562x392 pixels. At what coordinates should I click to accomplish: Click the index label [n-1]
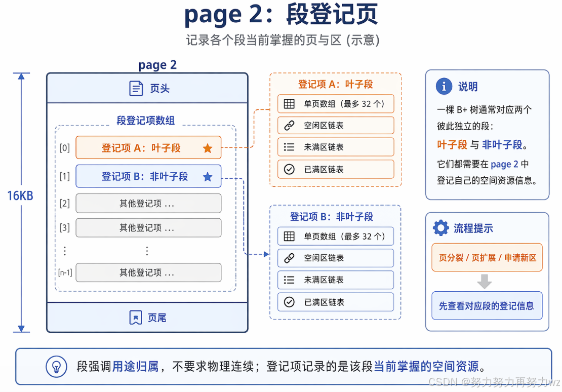pyautogui.click(x=65, y=272)
